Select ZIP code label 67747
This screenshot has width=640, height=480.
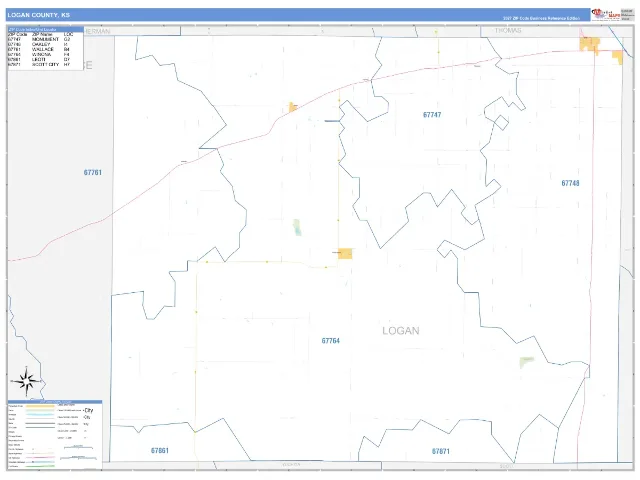432,115
